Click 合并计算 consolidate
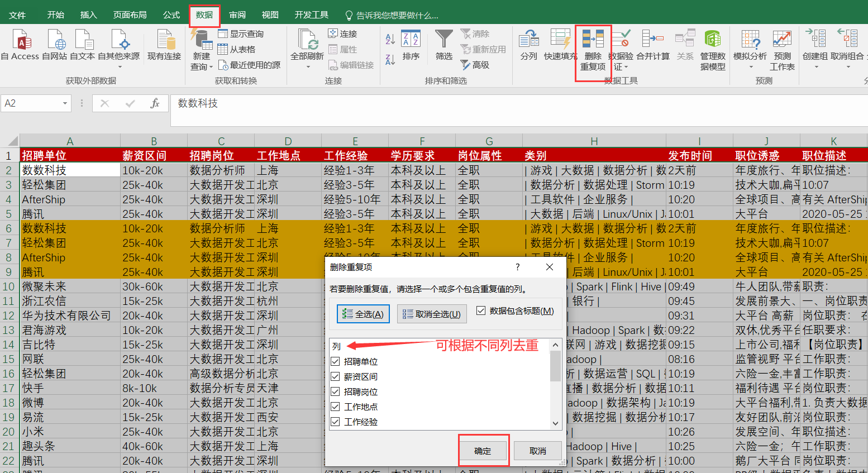The height and width of the screenshot is (473, 868). click(x=653, y=45)
